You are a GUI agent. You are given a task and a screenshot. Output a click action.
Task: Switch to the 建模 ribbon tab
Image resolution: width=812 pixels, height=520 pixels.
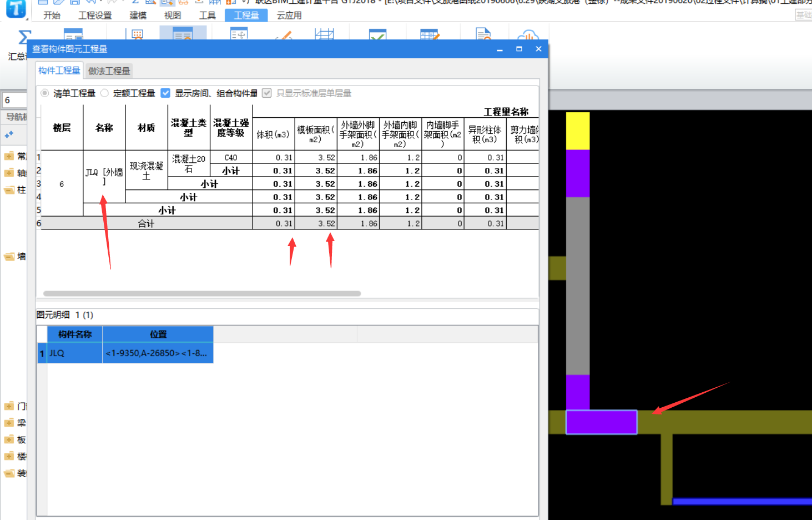click(x=138, y=16)
